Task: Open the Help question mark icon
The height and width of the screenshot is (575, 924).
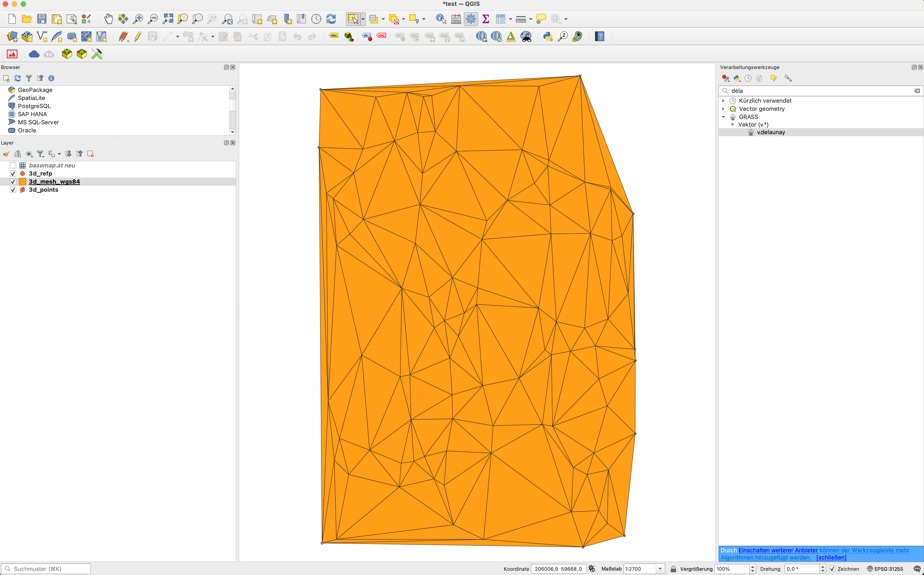Action: coord(600,36)
